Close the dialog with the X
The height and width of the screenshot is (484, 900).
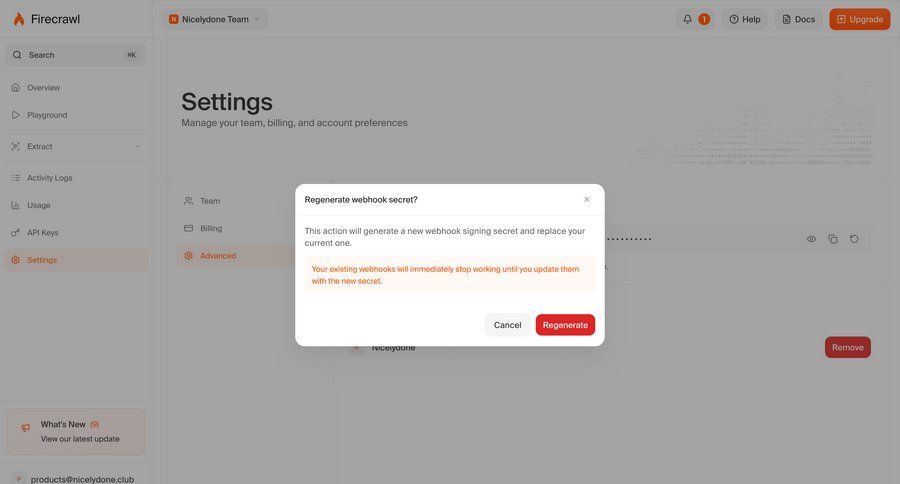(x=587, y=199)
